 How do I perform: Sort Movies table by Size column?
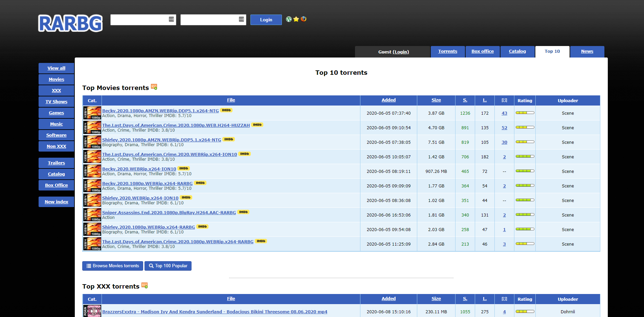436,100
